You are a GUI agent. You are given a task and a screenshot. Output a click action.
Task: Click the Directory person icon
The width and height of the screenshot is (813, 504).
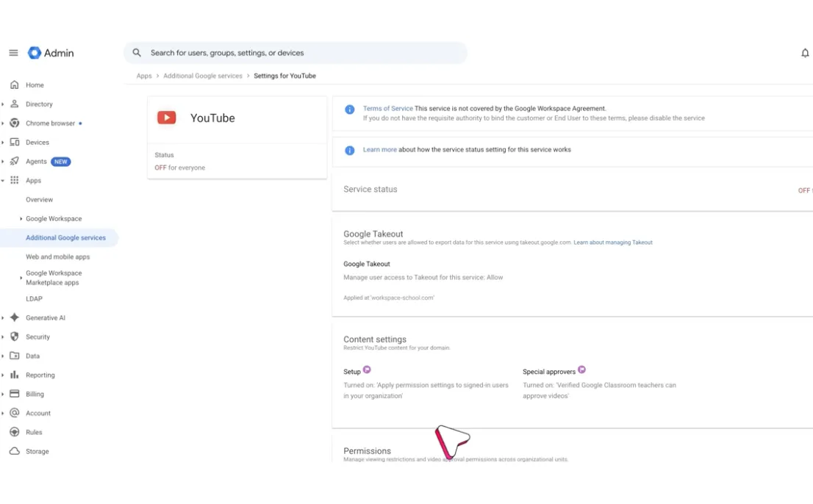pyautogui.click(x=15, y=104)
